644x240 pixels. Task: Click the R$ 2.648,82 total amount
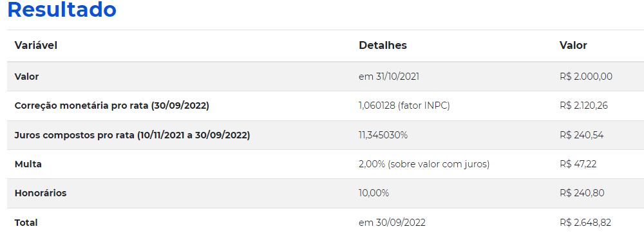pos(585,223)
